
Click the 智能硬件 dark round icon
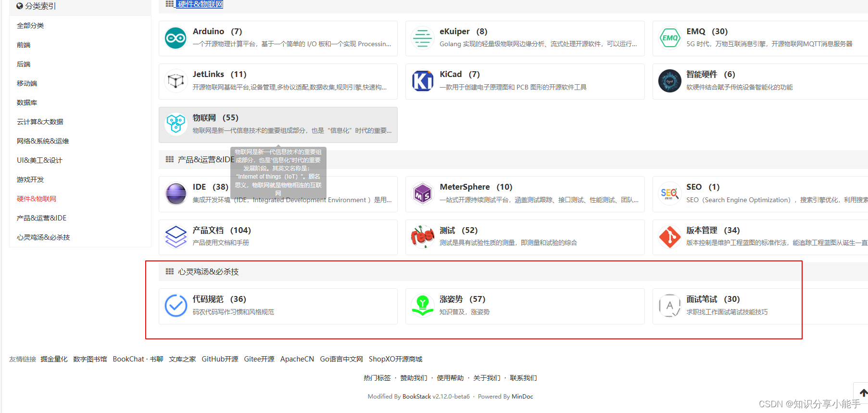[669, 81]
